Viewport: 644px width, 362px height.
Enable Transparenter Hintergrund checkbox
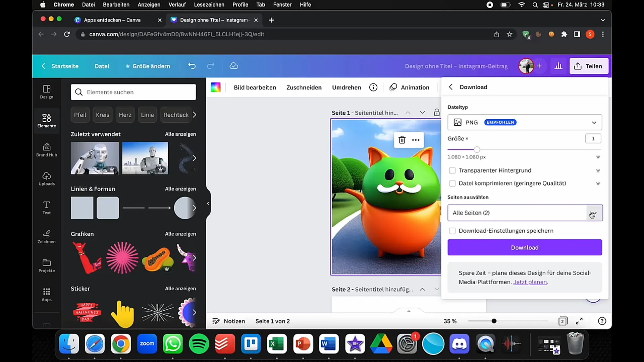tap(452, 171)
